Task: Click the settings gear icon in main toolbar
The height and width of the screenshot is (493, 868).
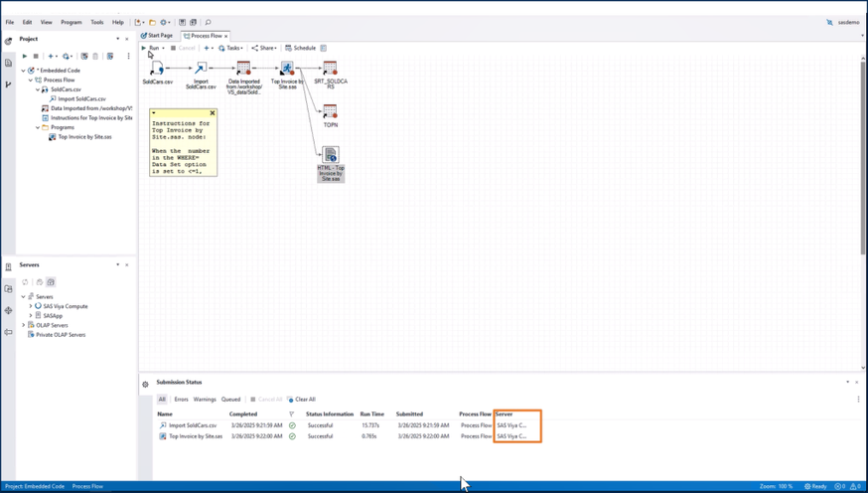Action: [165, 22]
